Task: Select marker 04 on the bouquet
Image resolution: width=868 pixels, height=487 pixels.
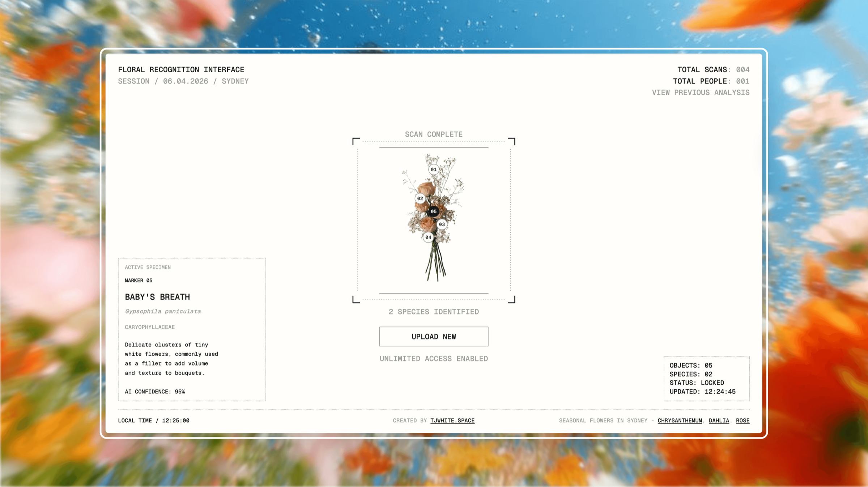Action: tap(428, 237)
